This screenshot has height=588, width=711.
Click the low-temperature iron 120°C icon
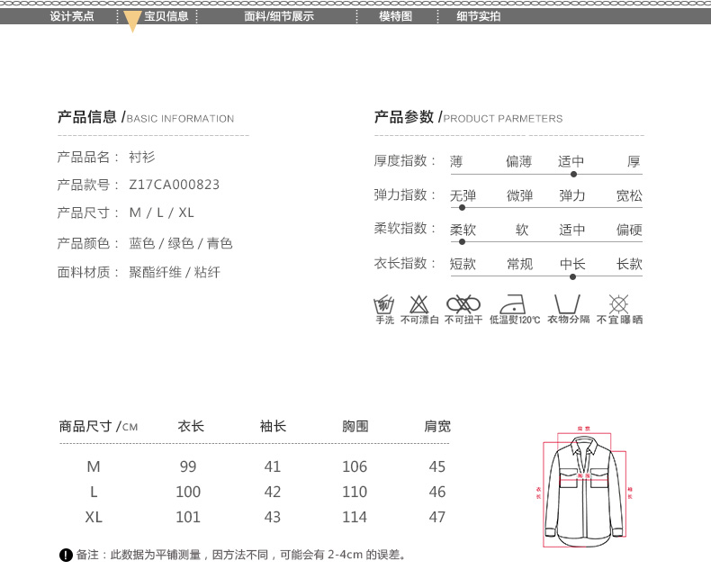click(515, 303)
